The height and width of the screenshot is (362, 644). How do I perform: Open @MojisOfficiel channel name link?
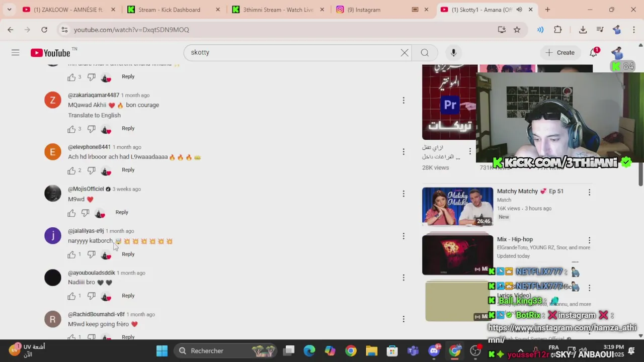click(x=86, y=189)
